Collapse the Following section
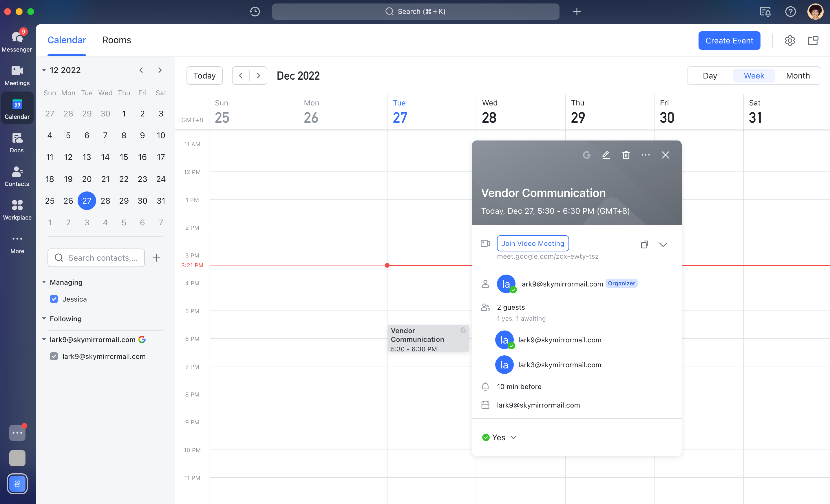 pyautogui.click(x=44, y=318)
